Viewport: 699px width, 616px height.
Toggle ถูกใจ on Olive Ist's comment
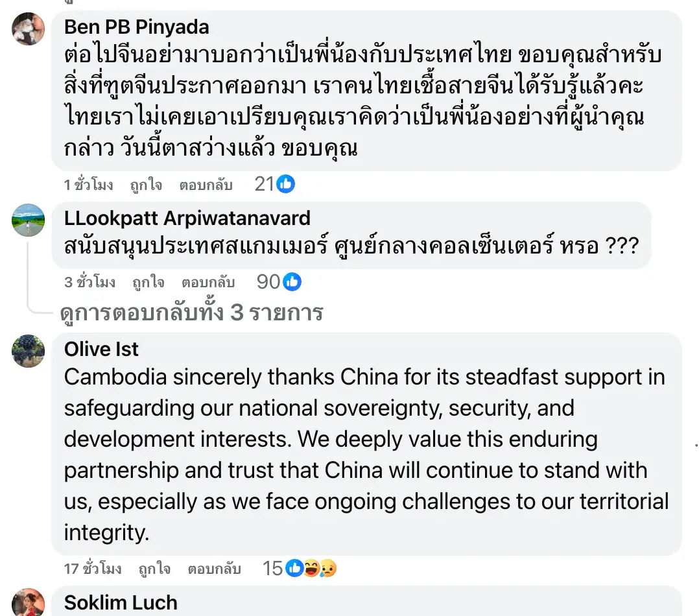154,569
